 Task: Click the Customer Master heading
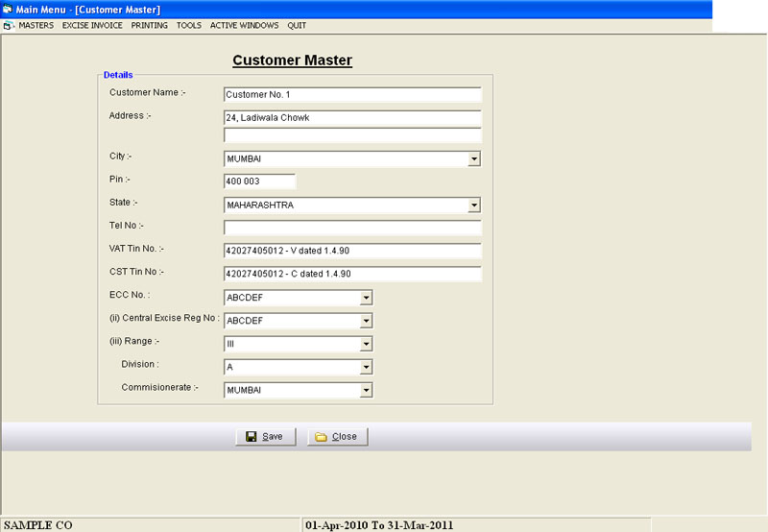[x=293, y=60]
